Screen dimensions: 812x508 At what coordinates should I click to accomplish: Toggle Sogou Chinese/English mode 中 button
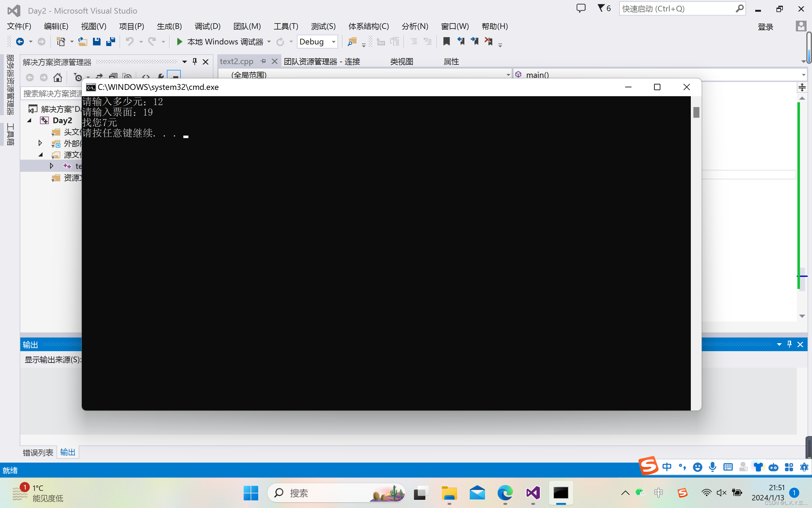click(x=667, y=467)
